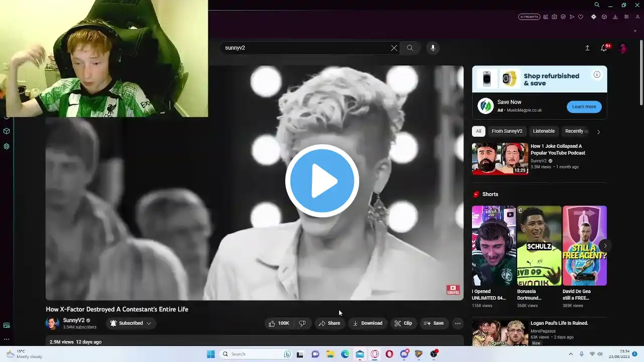
Task: Open the Subscribed notification dropdown
Action: (x=131, y=323)
